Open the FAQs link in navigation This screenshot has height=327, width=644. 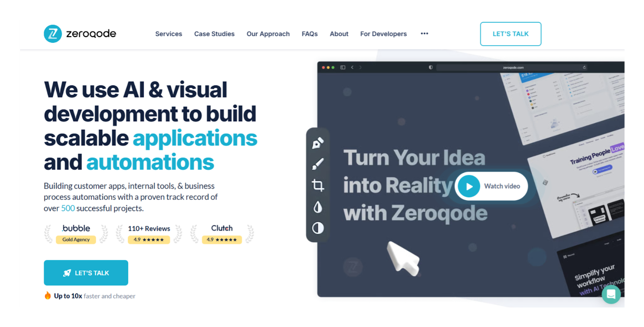click(310, 34)
